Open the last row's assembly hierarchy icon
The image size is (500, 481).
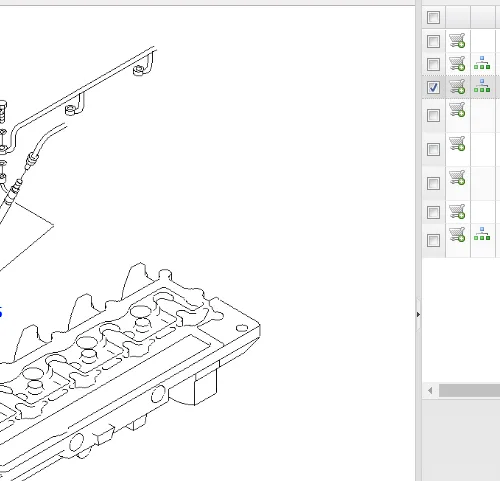coord(482,234)
